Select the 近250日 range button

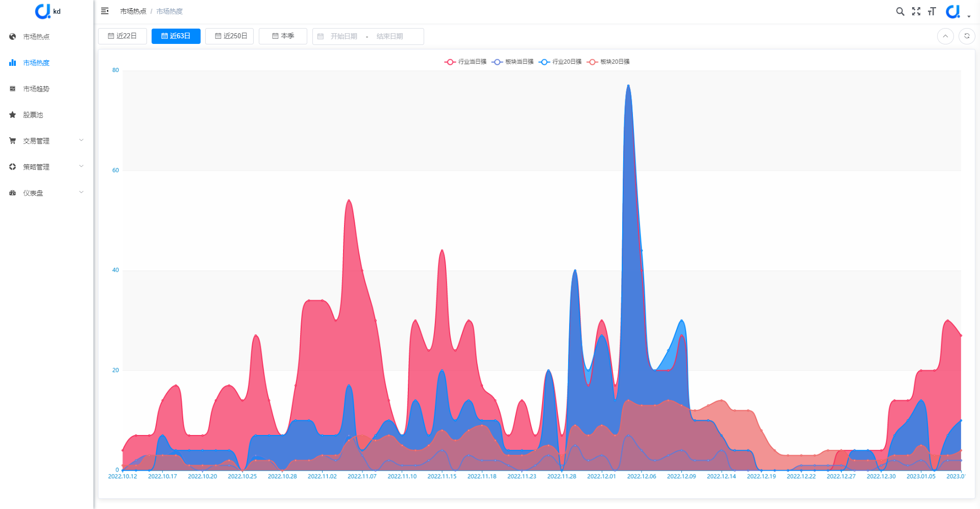coord(229,36)
